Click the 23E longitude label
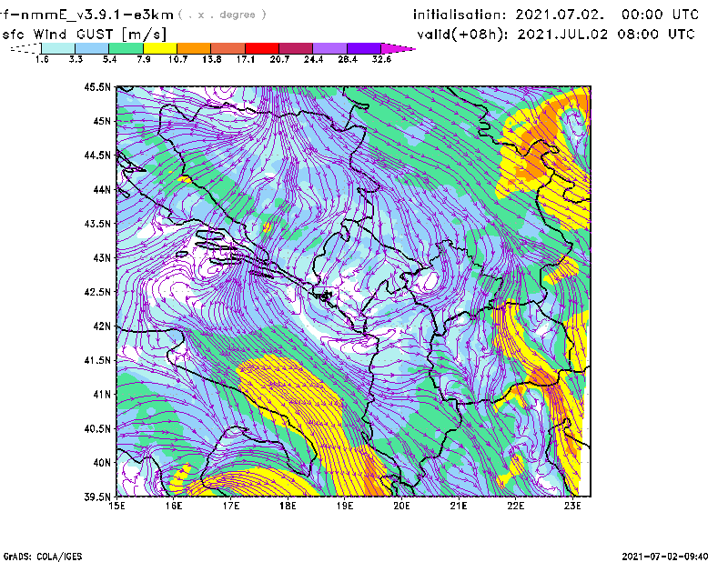 point(572,506)
